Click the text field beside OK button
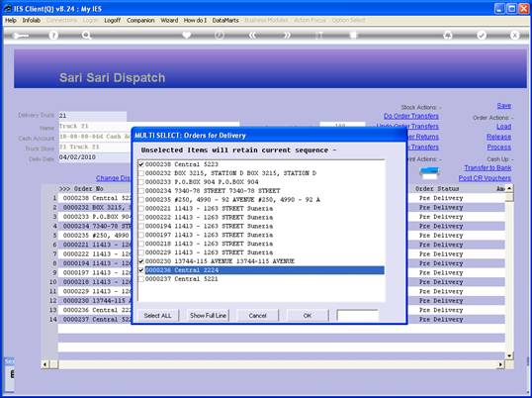Screen dimensions: 532x398 coord(358,316)
